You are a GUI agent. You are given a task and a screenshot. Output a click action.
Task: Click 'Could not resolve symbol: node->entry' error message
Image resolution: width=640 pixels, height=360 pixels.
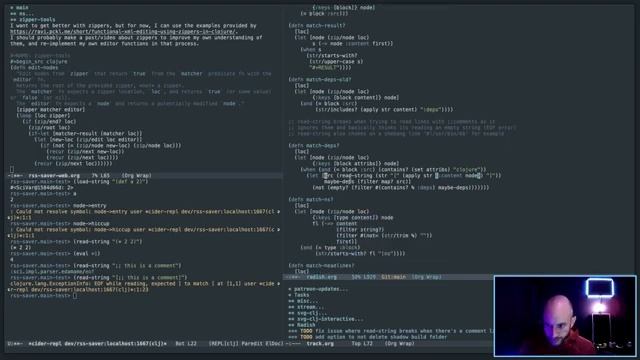pos(144,215)
